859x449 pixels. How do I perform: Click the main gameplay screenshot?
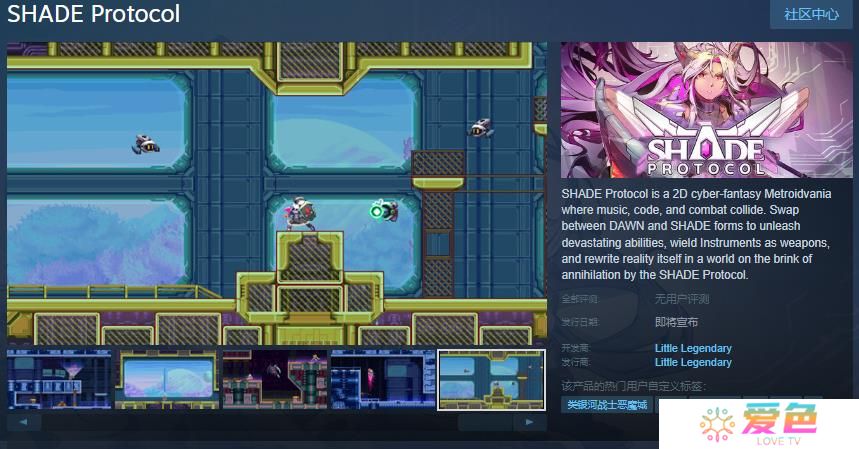click(277, 193)
